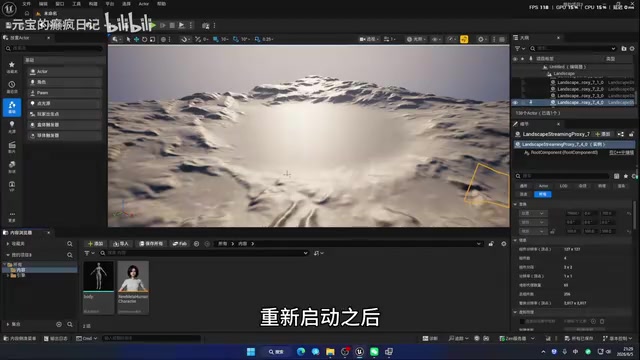The image size is (640, 360).
Task: Click the Save All button
Action: pos(151,244)
